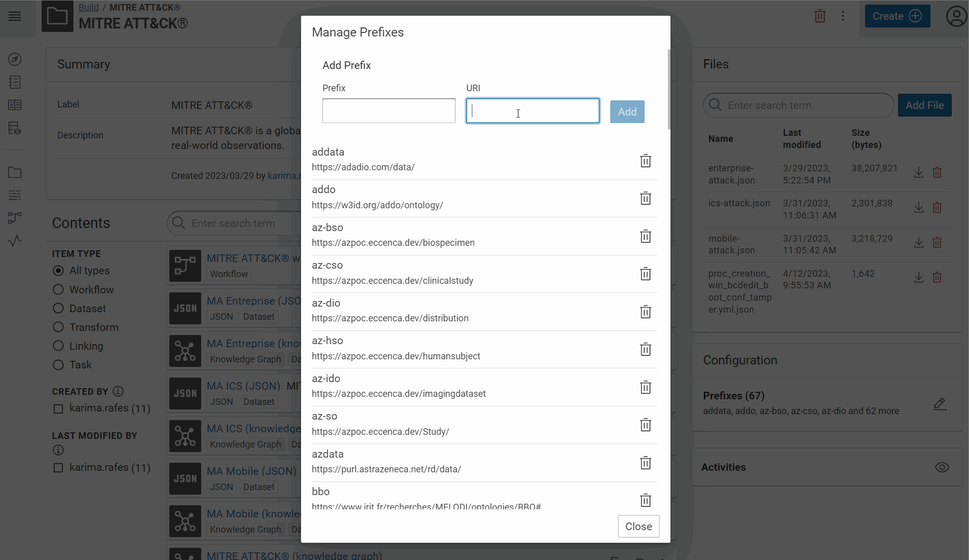Delete the addata prefix entry
The height and width of the screenshot is (560, 969).
pyautogui.click(x=645, y=161)
